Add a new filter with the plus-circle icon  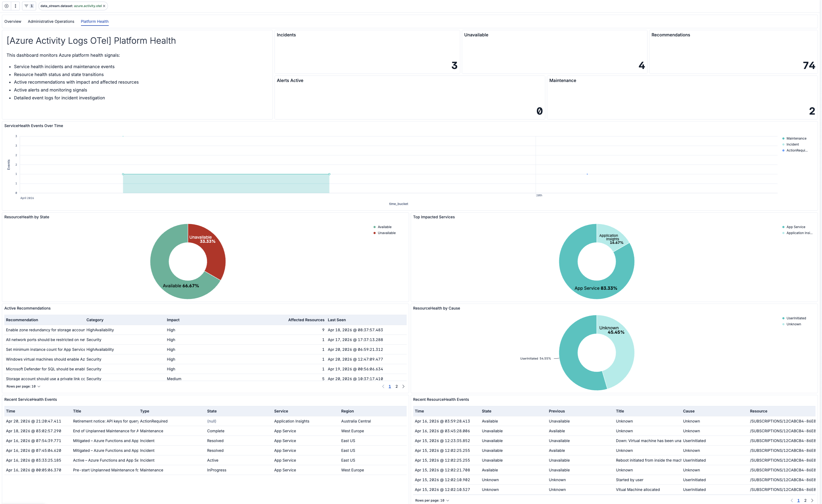[6, 6]
